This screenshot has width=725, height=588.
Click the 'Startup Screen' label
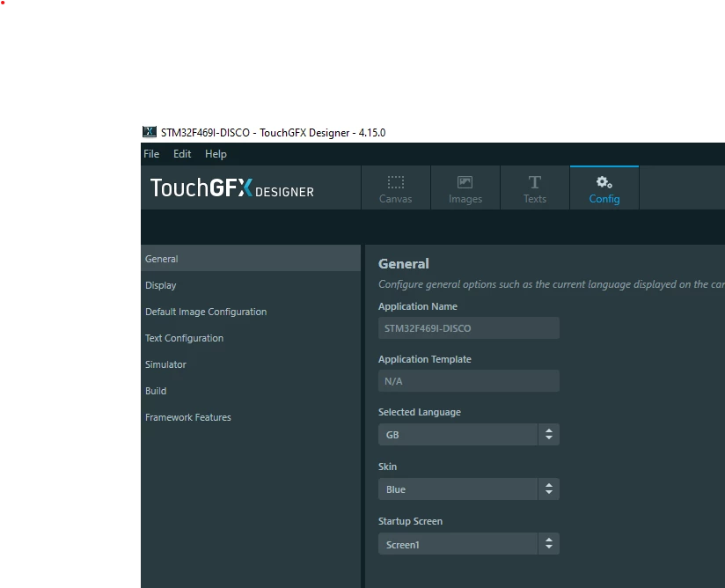pos(410,521)
